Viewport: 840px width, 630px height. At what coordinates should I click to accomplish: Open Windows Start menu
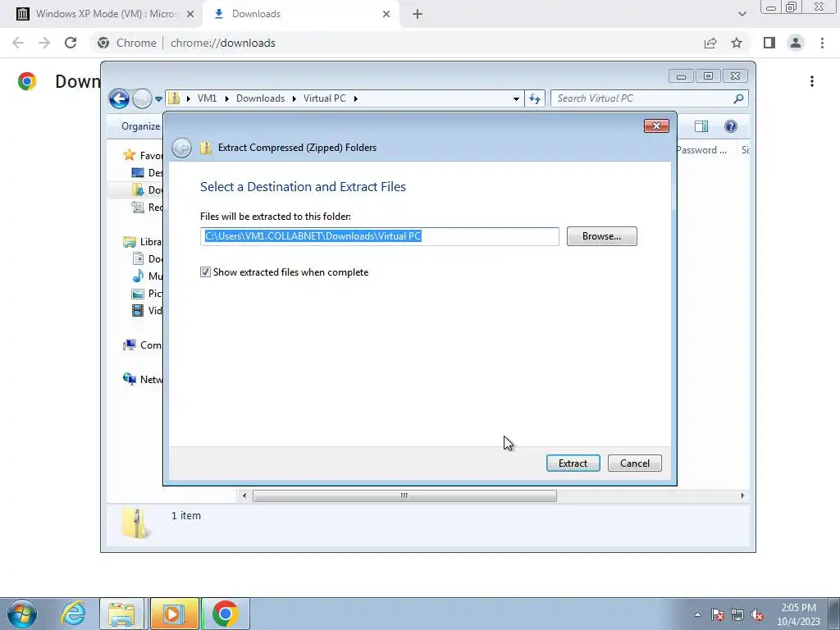click(x=21, y=614)
